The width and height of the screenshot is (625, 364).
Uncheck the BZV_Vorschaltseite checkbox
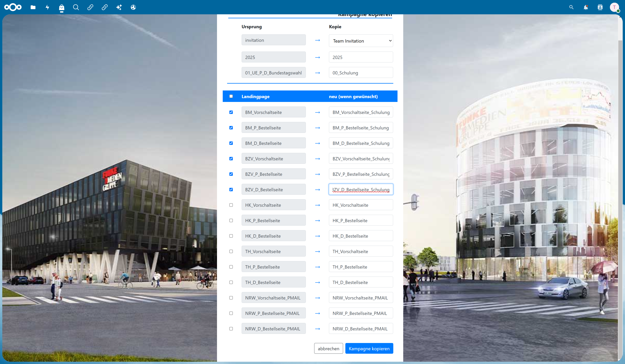[231, 159]
